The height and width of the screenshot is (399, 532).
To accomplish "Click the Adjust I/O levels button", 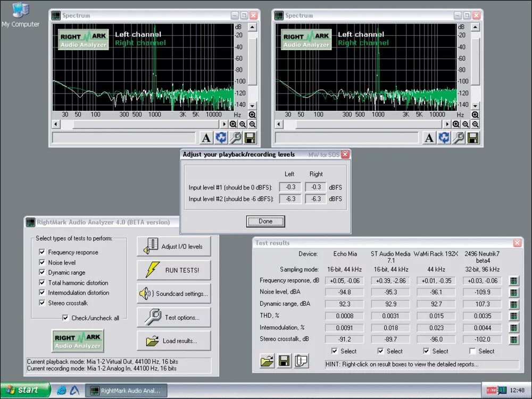I will point(174,246).
